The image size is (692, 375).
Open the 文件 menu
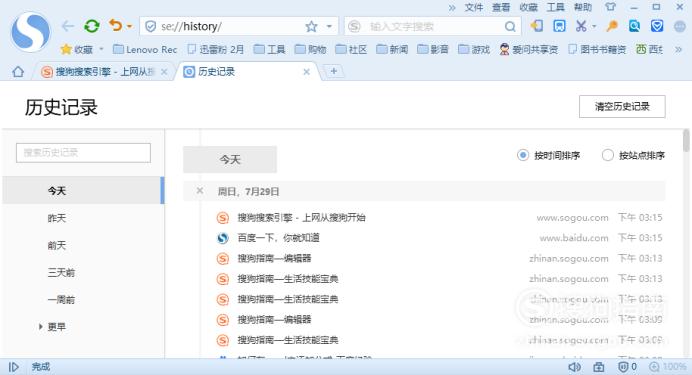[x=474, y=8]
